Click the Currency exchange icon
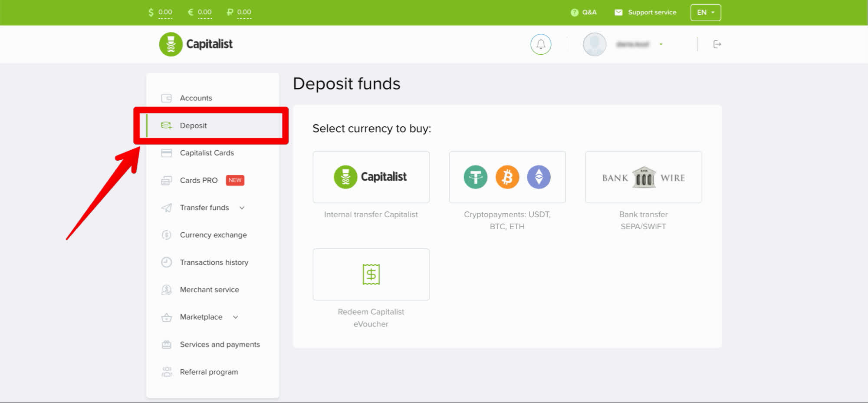Screen dimensions: 868x403 click(166, 235)
